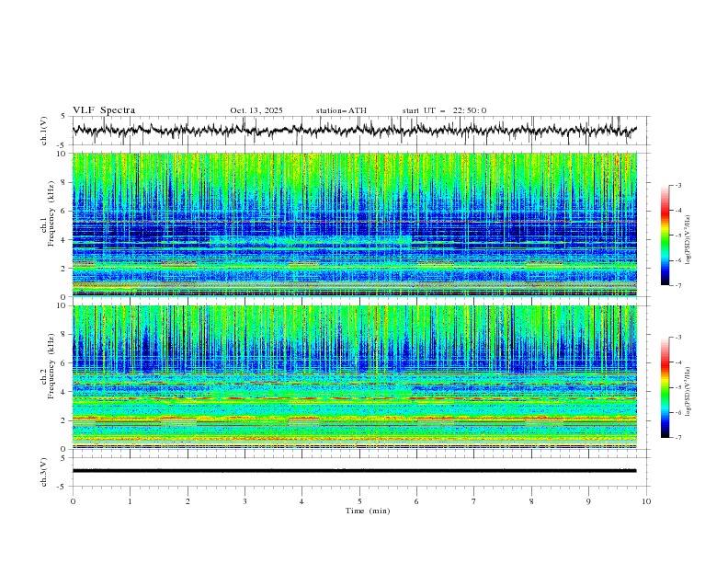Click the time axis tick label "9"
The image size is (728, 563).
pyautogui.click(x=588, y=501)
